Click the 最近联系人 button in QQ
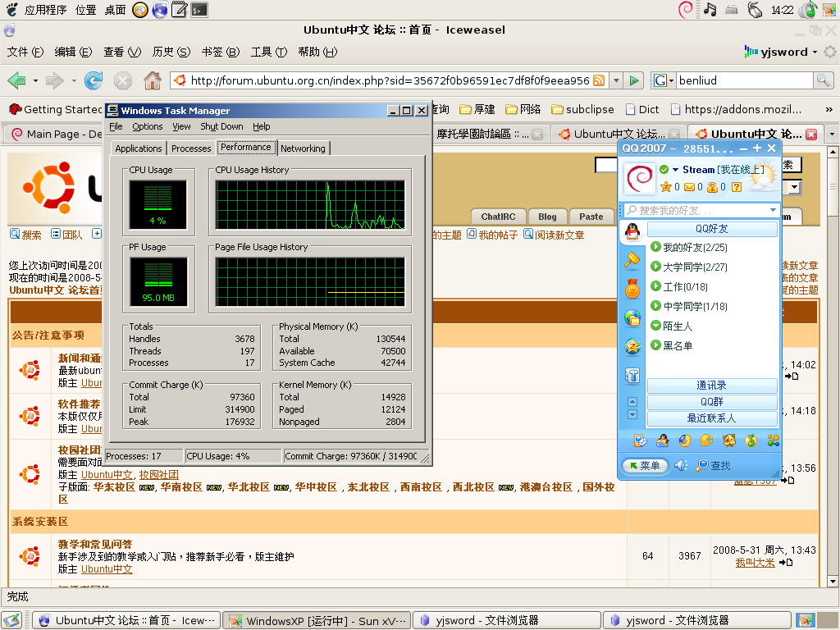The height and width of the screenshot is (630, 840). [712, 418]
